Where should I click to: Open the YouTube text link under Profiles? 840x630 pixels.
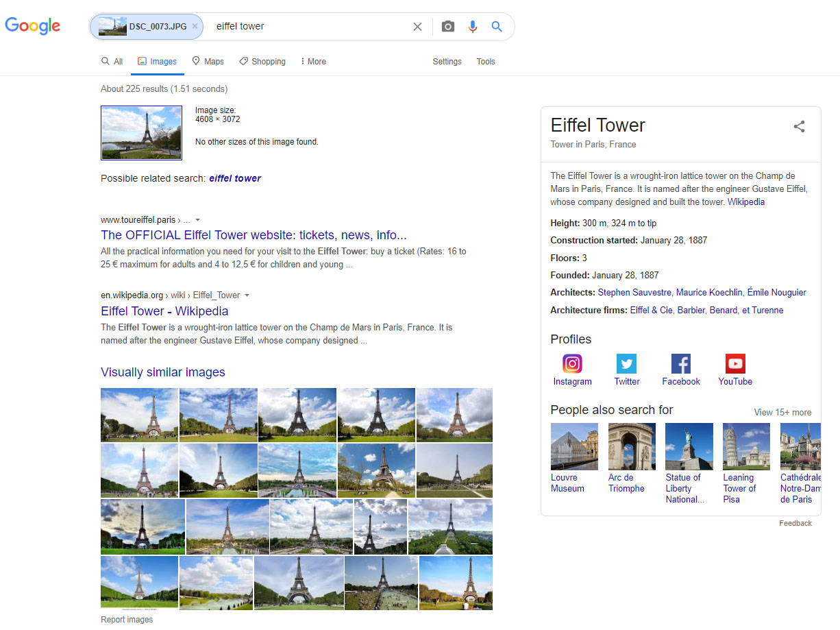coord(735,382)
